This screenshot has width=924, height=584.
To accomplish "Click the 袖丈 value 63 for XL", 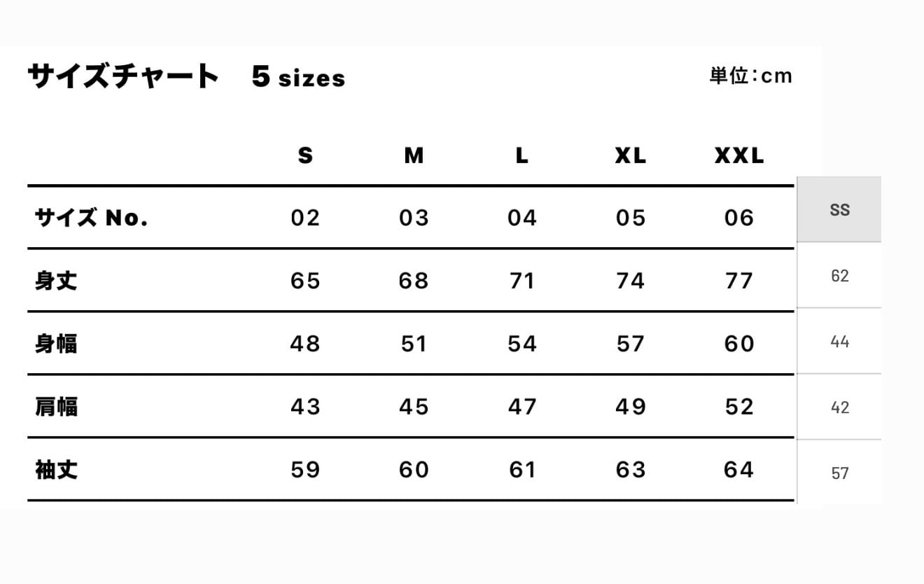I will [x=630, y=470].
